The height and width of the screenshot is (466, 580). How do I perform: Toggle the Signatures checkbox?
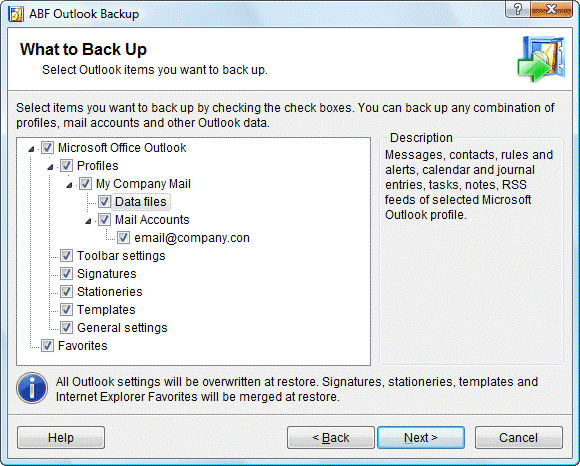click(x=66, y=274)
